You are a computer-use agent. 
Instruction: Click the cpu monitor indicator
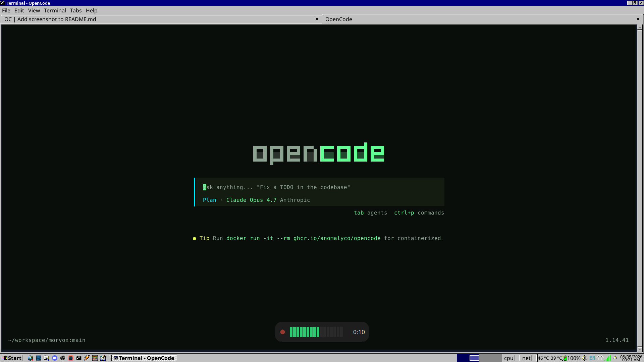tap(511, 358)
